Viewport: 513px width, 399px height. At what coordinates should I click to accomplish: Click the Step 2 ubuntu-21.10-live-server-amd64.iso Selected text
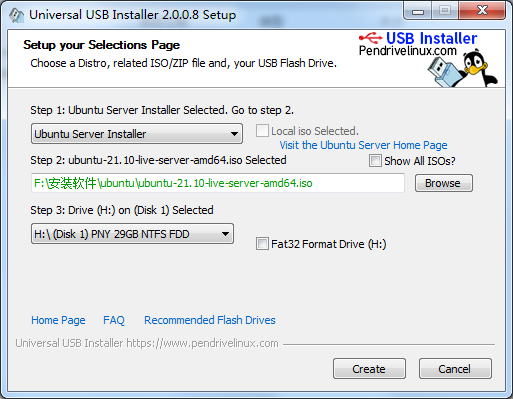[158, 160]
